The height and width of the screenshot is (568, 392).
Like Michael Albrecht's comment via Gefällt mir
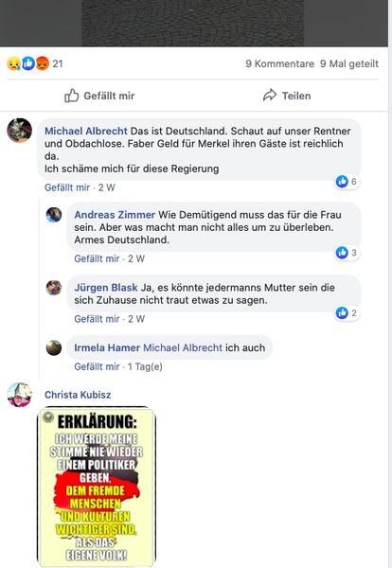click(x=67, y=187)
